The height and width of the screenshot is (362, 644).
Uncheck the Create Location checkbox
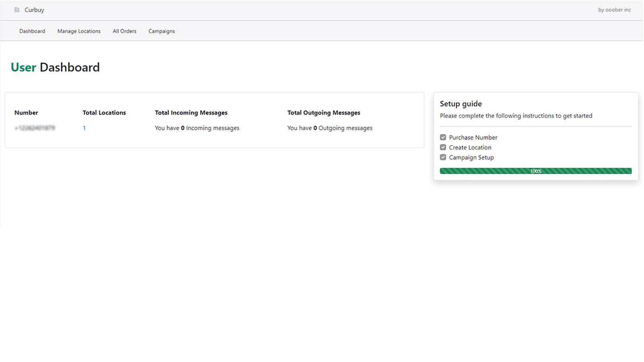[443, 147]
